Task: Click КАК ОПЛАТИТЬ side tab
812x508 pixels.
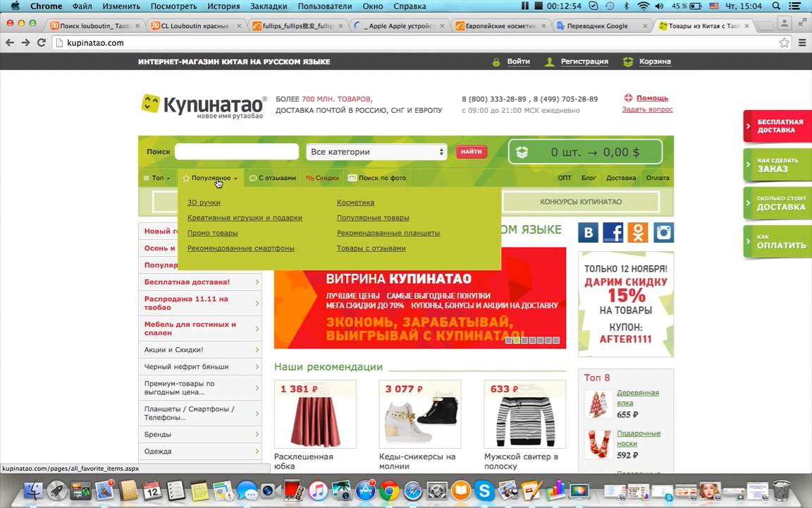Action: [x=777, y=241]
